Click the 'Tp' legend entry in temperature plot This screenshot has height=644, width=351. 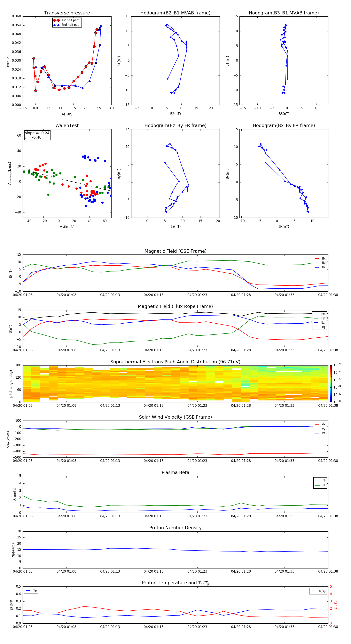pos(31,591)
